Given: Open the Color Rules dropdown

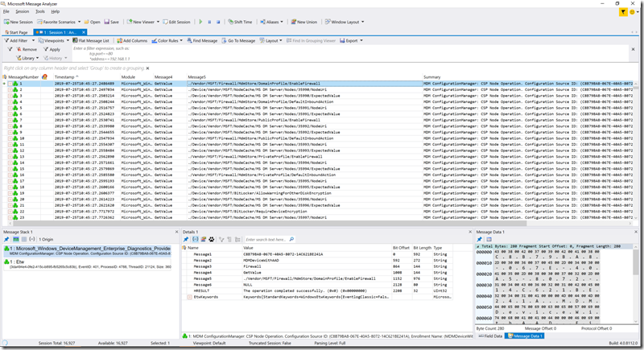Looking at the screenshot, I should click(x=167, y=40).
